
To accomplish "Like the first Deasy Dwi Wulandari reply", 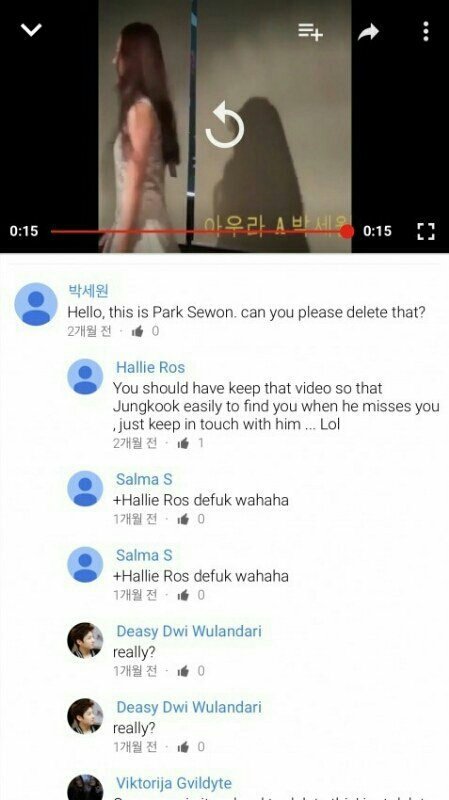I will 183,671.
